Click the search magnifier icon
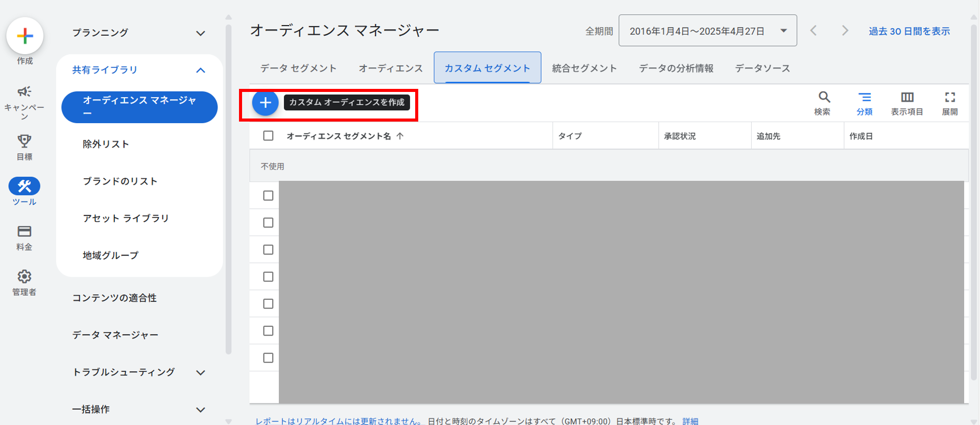This screenshot has width=980, height=425. point(824,97)
